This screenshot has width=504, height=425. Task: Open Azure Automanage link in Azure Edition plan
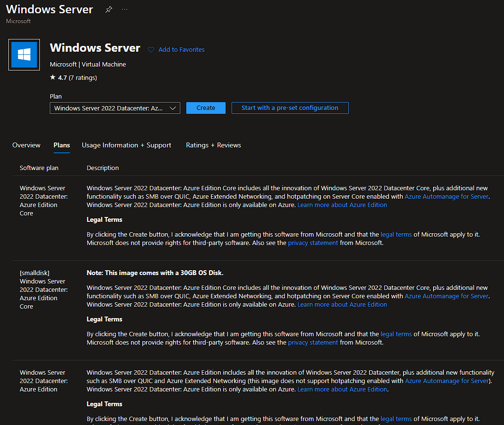(447, 381)
